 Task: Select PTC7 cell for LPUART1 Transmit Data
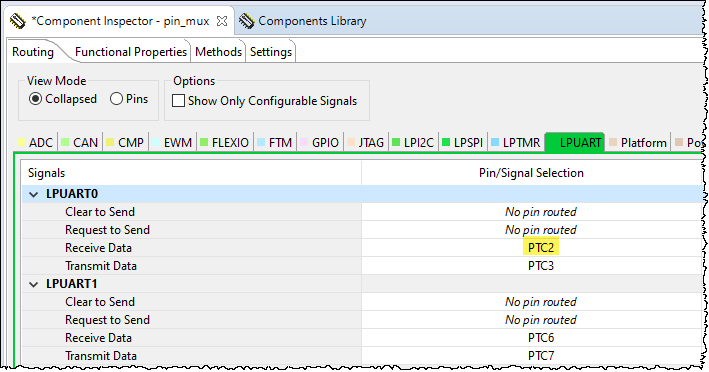click(x=541, y=356)
